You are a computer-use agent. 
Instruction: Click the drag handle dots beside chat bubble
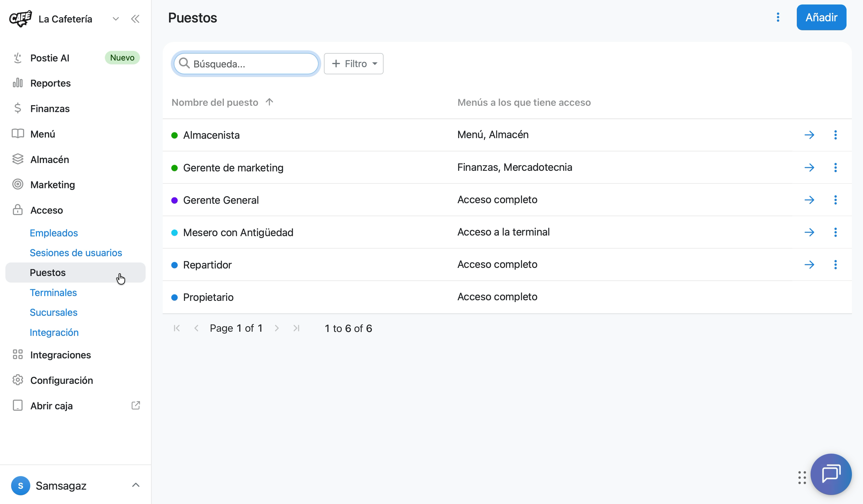[802, 478]
